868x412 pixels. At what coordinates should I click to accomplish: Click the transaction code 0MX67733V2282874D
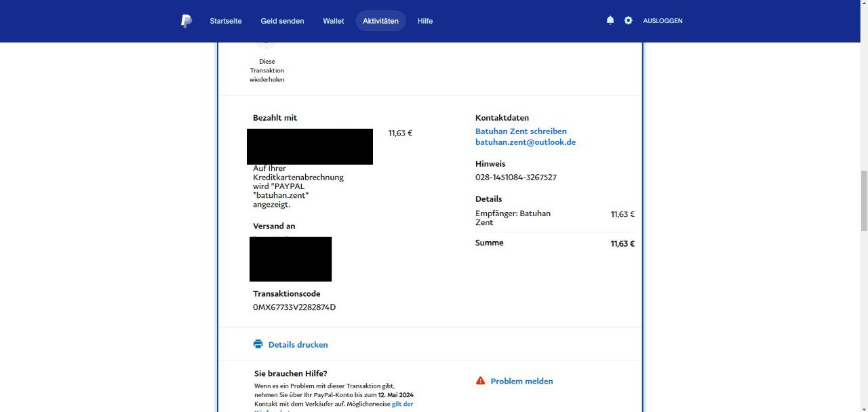pyautogui.click(x=294, y=308)
